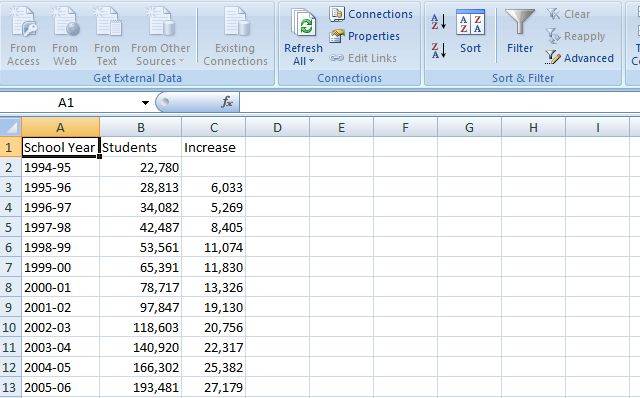The image size is (640, 398).
Task: Click the fill handle of cell A1
Action: click(99, 156)
